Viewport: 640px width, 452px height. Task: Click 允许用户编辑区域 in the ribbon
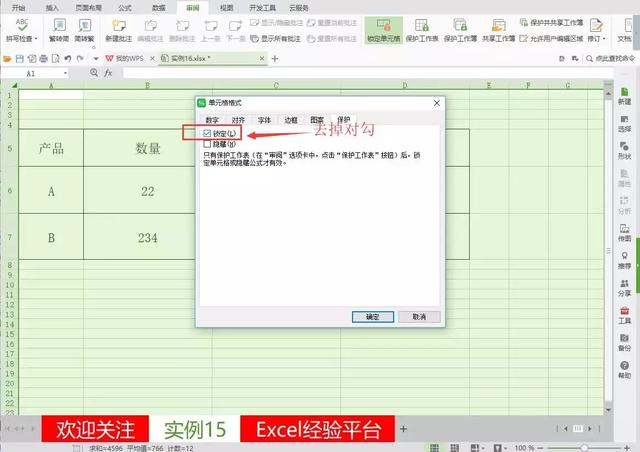pos(551,38)
